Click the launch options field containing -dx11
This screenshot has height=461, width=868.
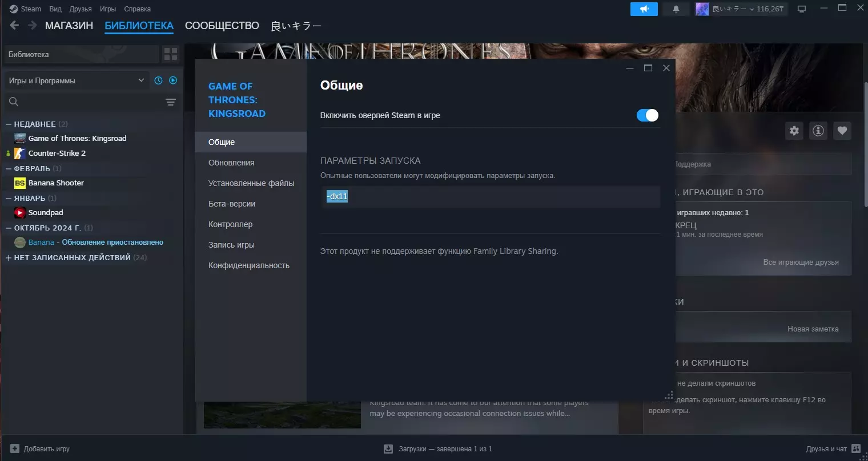pyautogui.click(x=490, y=196)
